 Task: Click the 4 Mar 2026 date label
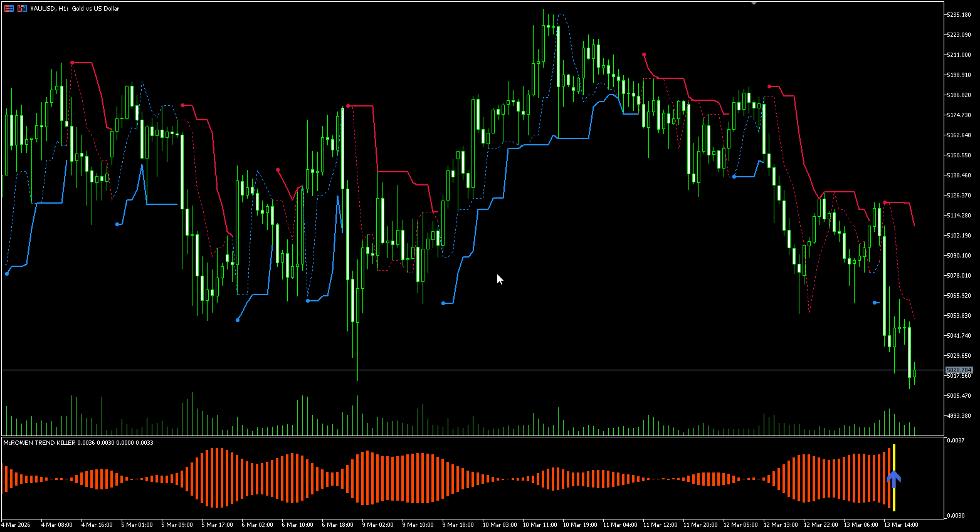tap(16, 525)
